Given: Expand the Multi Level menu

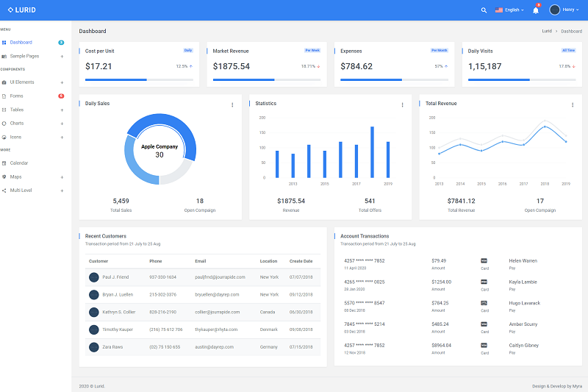Looking at the screenshot, I should tap(62, 190).
